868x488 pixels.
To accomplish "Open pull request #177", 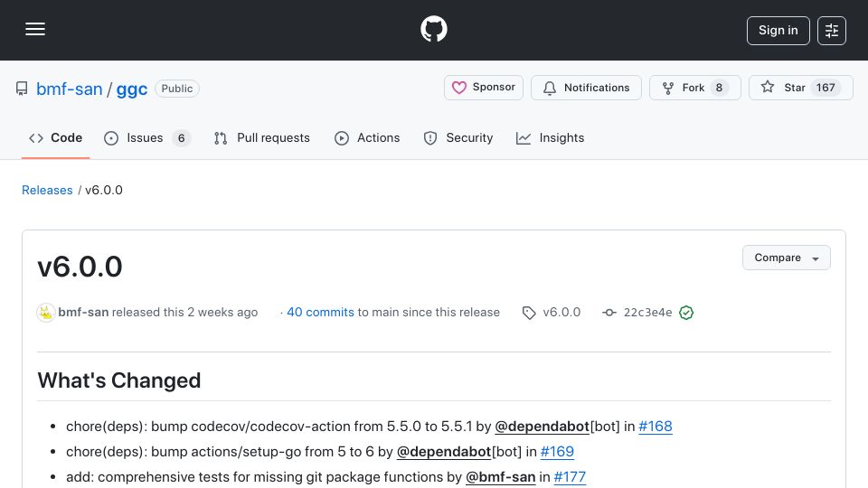I will point(570,477).
